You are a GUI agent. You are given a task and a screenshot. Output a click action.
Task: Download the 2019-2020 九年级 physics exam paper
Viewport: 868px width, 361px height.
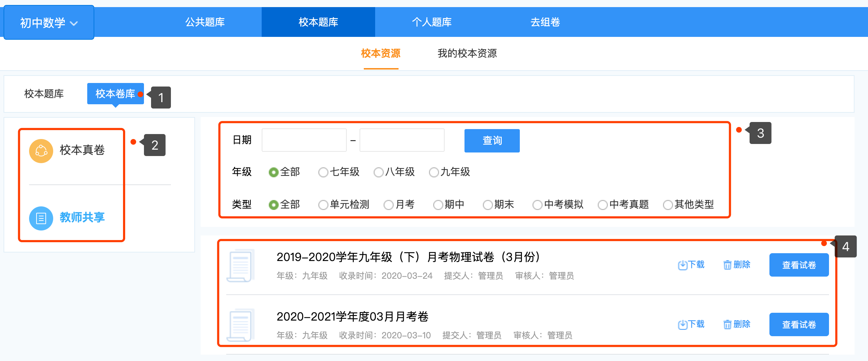pyautogui.click(x=691, y=265)
